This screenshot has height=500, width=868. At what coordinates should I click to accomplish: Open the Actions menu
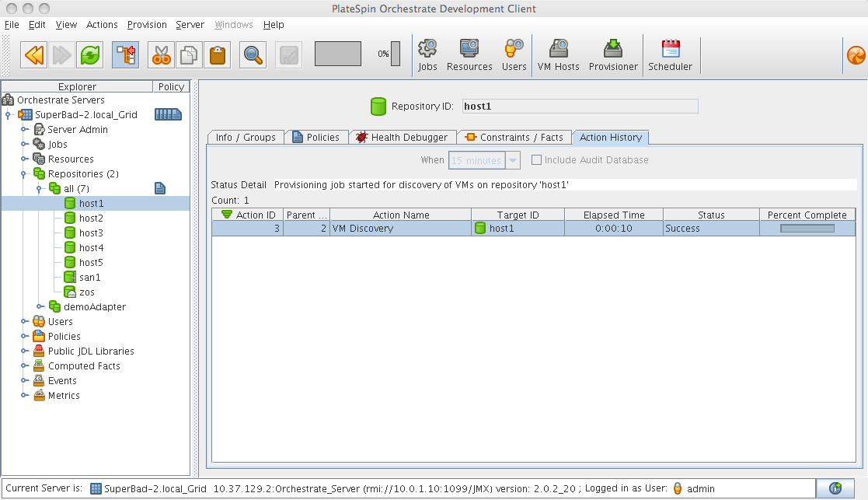[x=102, y=25]
